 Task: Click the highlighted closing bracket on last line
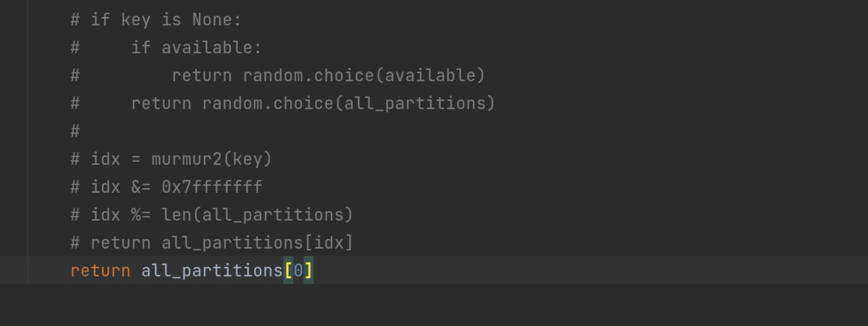pos(308,270)
